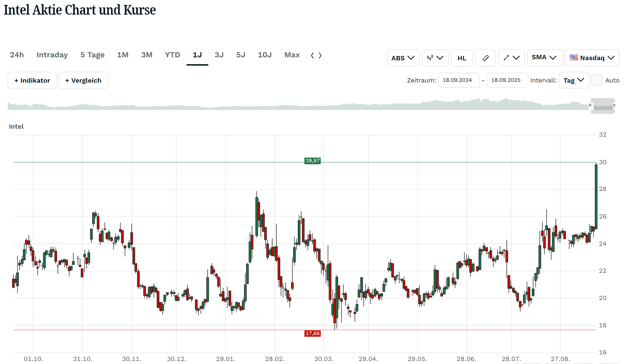Click the 30.11. date axis label
Screen dimensions: 626x364
coord(132,359)
